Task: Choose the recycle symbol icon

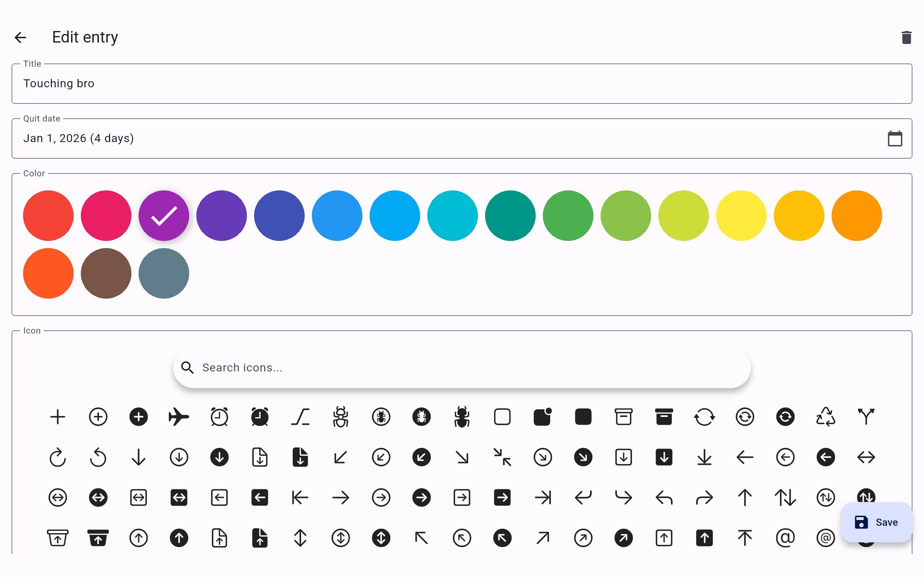Action: (825, 417)
